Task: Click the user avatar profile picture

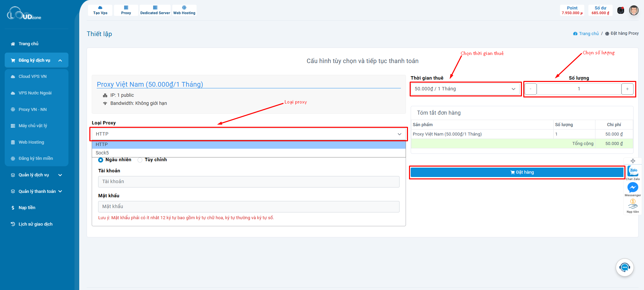Action: 634,10
